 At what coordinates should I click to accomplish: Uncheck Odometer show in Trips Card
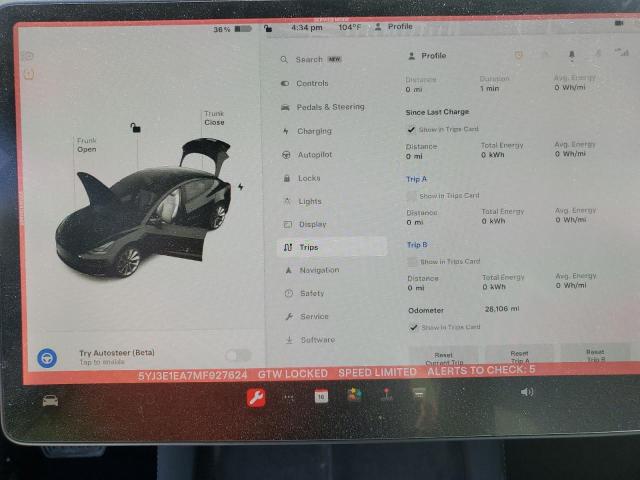coord(413,327)
